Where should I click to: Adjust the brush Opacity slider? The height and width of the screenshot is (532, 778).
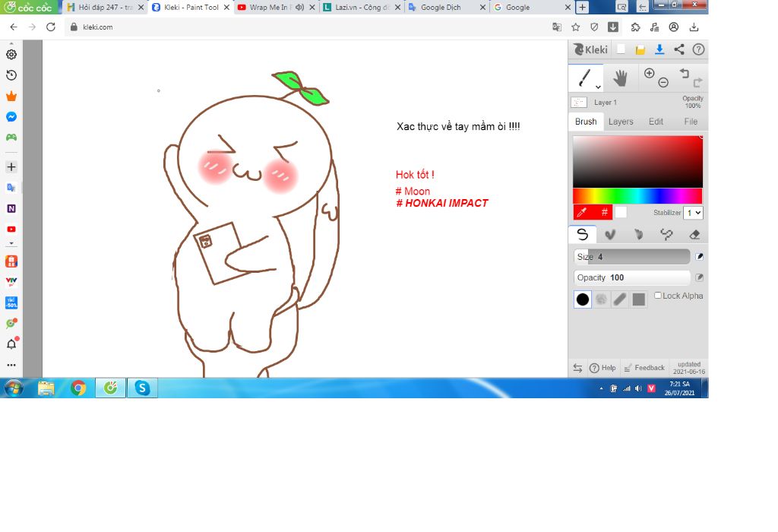[x=631, y=277]
